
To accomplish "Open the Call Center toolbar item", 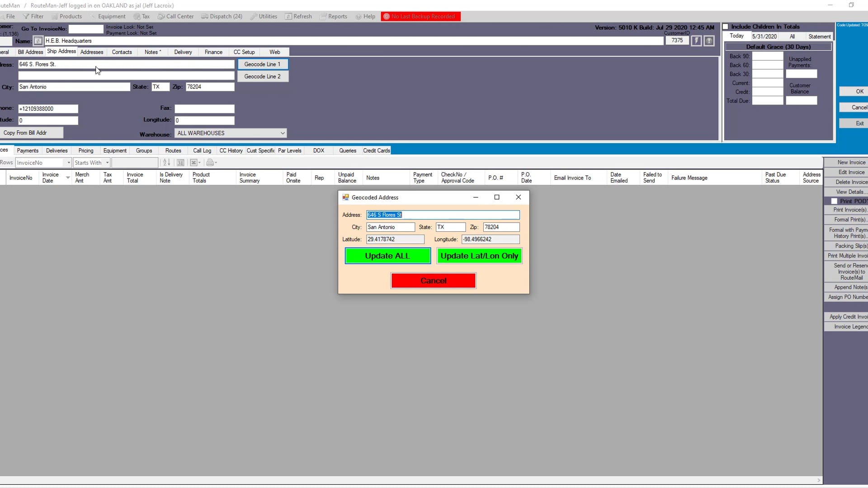I will coord(176,16).
